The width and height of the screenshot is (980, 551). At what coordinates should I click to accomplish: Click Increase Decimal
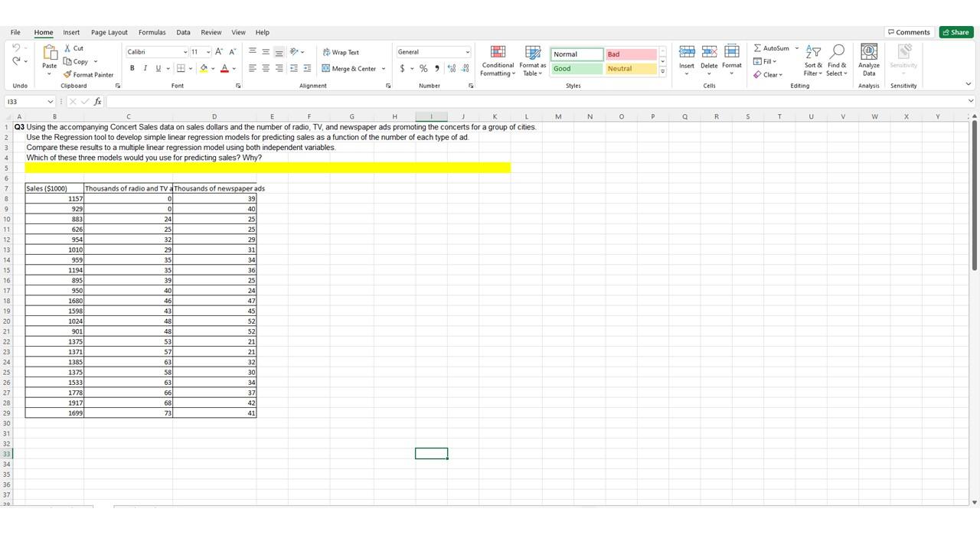(x=452, y=68)
